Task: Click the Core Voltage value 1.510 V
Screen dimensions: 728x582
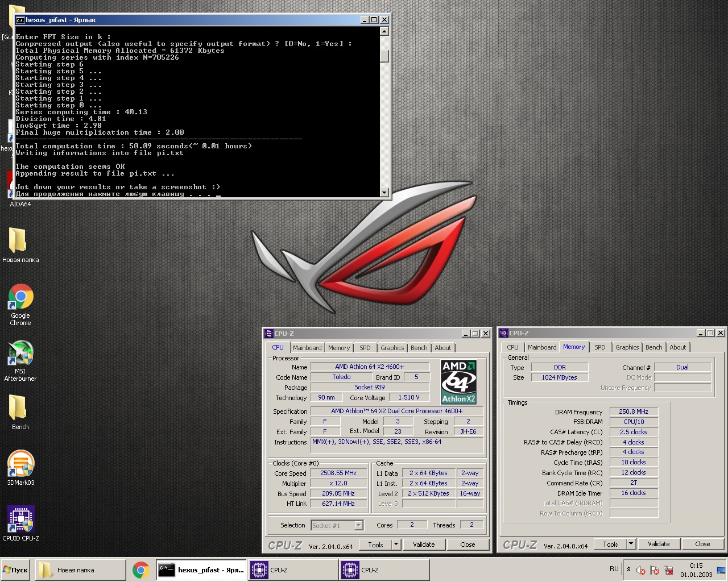Action: coord(409,397)
